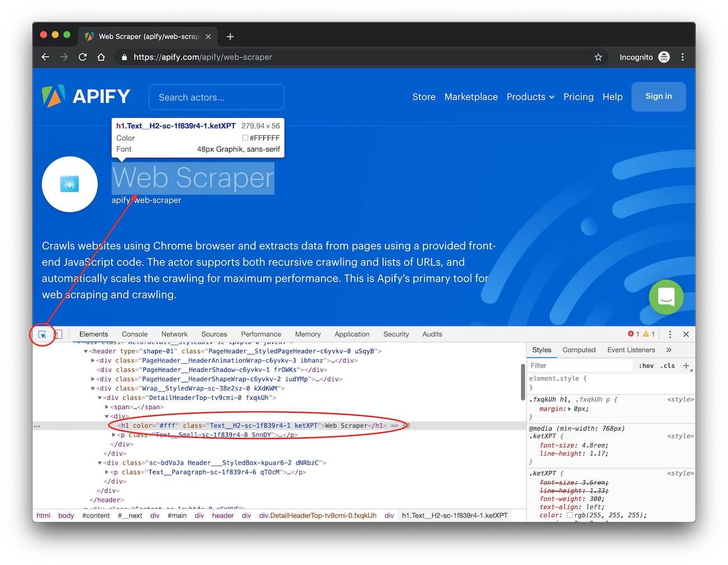Image resolution: width=728 pixels, height=565 pixels.
Task: Close the Web Scraper browser tab
Action: (208, 36)
